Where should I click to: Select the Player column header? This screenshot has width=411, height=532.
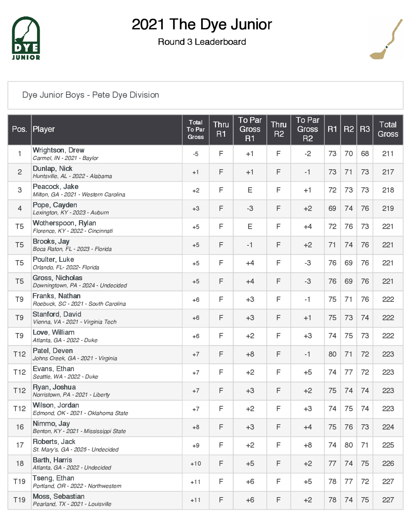coord(44,129)
